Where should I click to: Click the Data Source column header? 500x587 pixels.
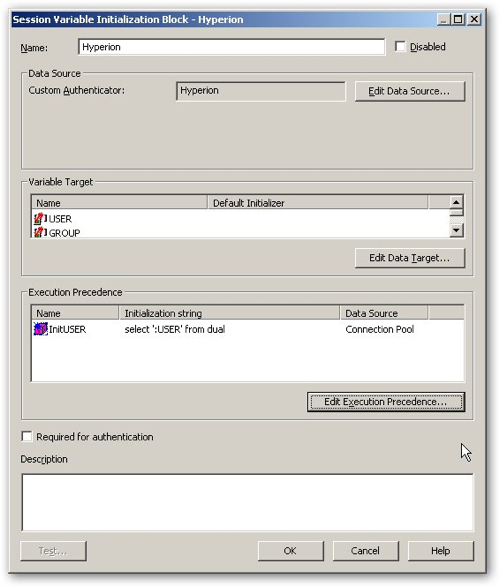coord(384,313)
